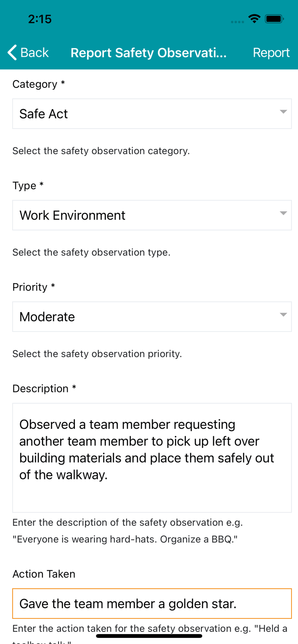Viewport: 298px width, 644px height.
Task: Click inside the Description text area
Action: pos(152,458)
